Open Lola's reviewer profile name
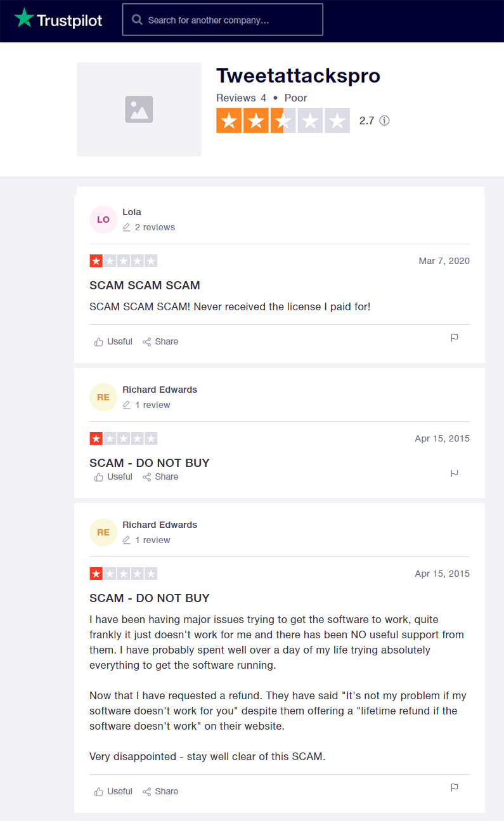The width and height of the screenshot is (504, 821). [132, 212]
